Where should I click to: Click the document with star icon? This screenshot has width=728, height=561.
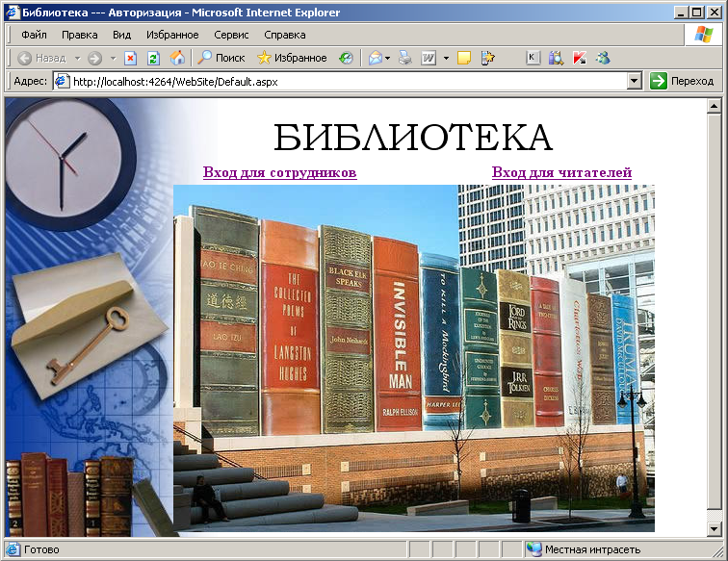(487, 58)
